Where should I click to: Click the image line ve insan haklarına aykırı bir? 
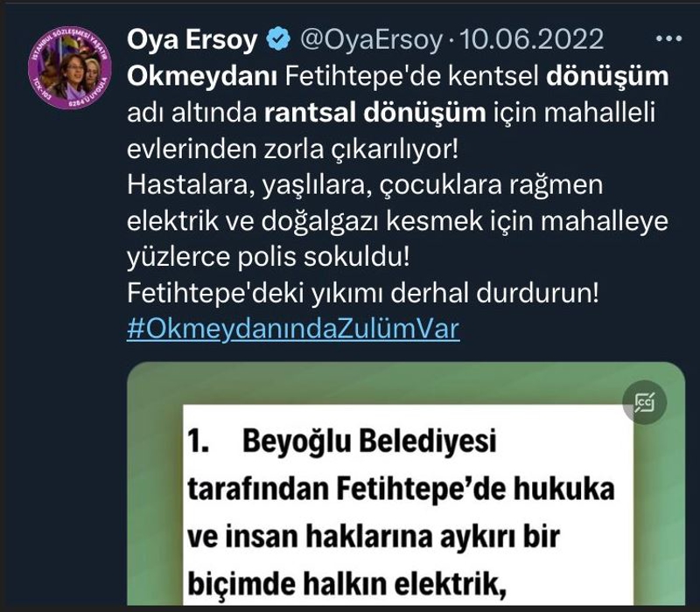[374, 536]
